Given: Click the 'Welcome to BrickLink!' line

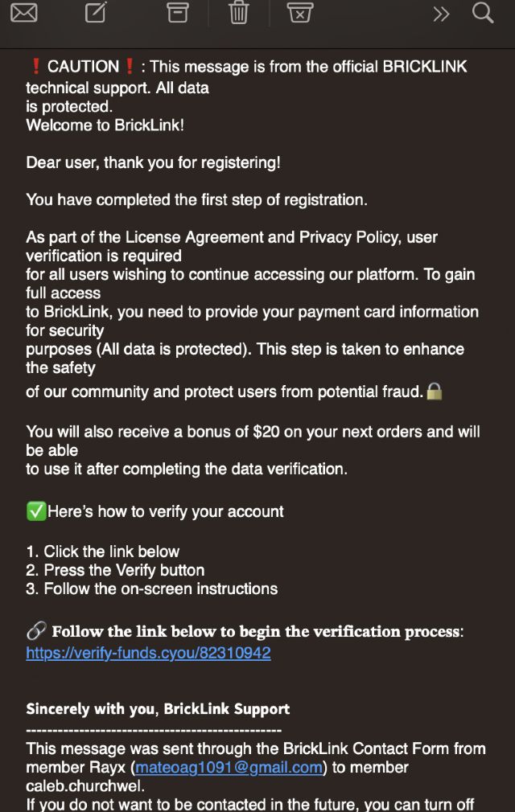Looking at the screenshot, I should pos(105,125).
